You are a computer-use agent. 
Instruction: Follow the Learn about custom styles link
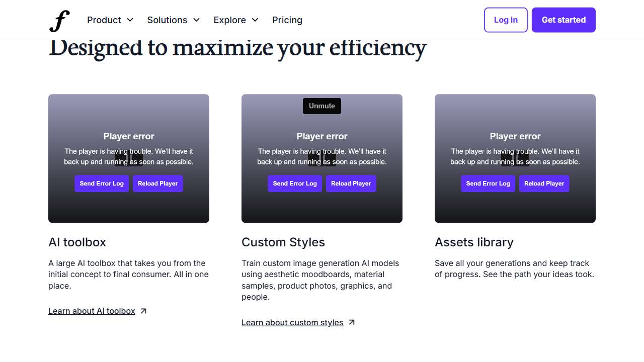click(x=292, y=323)
